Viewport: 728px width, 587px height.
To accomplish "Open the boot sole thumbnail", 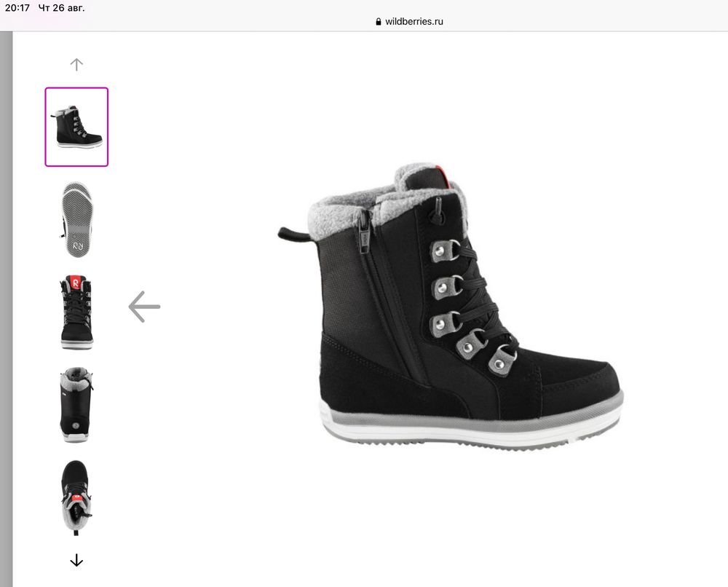I will [77, 220].
